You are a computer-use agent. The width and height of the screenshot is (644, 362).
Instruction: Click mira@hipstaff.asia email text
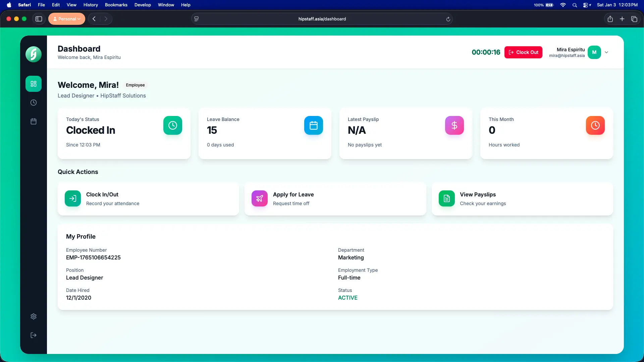pos(567,56)
